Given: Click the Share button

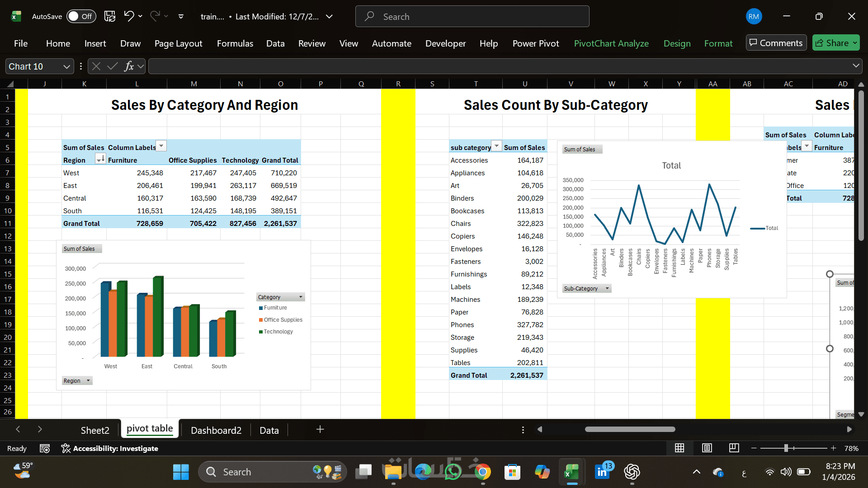Looking at the screenshot, I should (831, 43).
